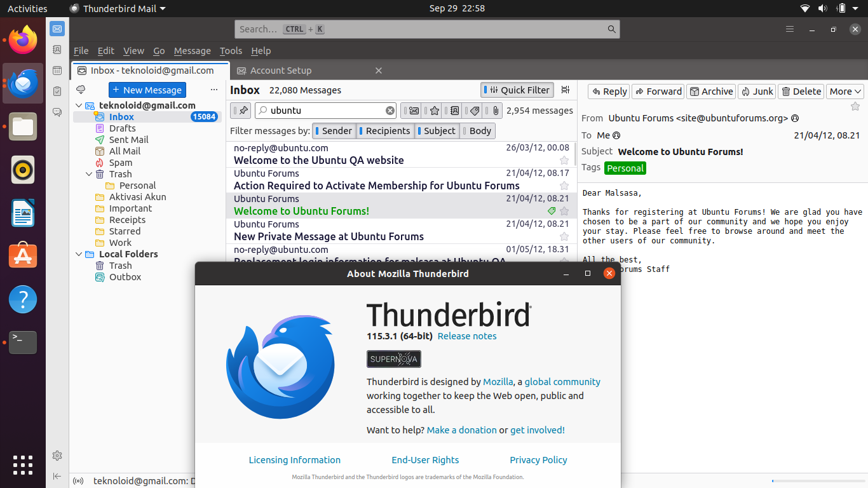This screenshot has width=868, height=488.
Task: Click Reply in message header
Action: point(609,91)
